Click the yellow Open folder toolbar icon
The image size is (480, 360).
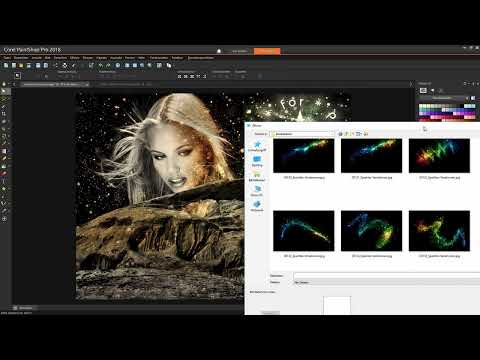pos(21,65)
